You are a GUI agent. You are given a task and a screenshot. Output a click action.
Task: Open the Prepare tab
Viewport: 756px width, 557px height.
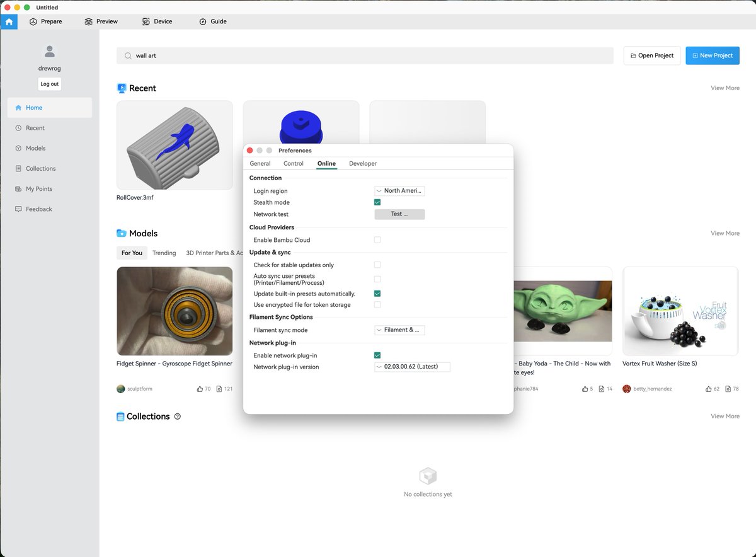tap(45, 21)
